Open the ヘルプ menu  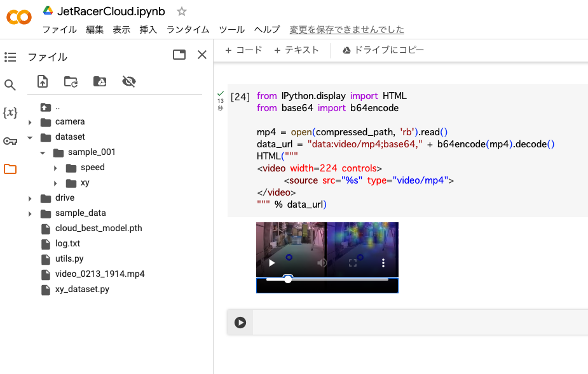(267, 30)
